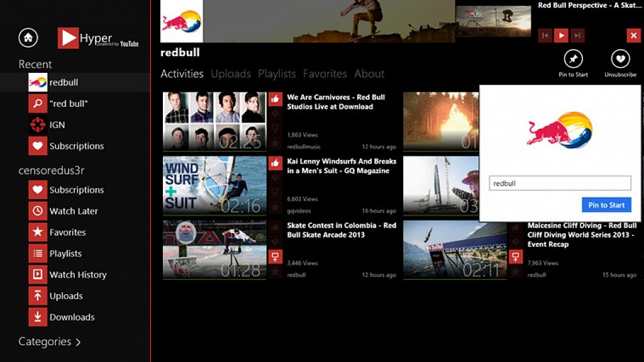Open the We Are Carnivores video title
The width and height of the screenshot is (644, 362).
pyautogui.click(x=336, y=102)
